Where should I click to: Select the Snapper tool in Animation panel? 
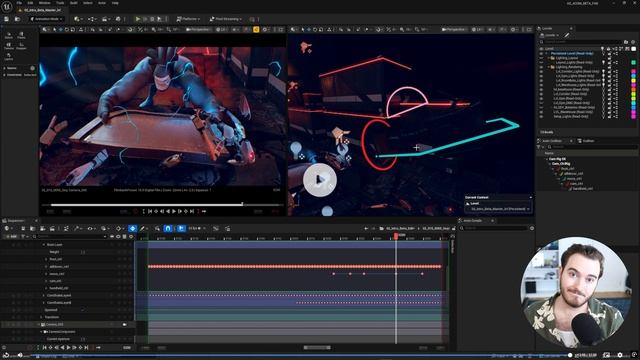pos(21,46)
